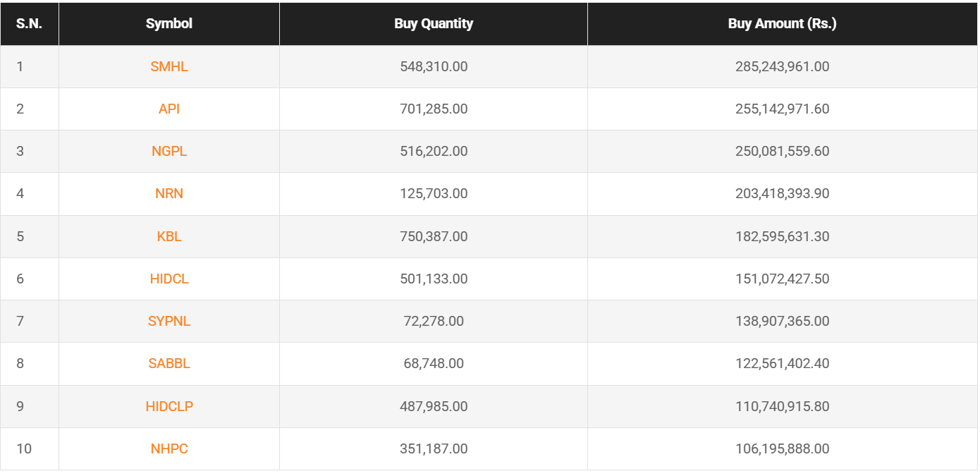Viewport: 980px width, 476px height.
Task: Click the Buy Quantity column header
Action: click(434, 24)
